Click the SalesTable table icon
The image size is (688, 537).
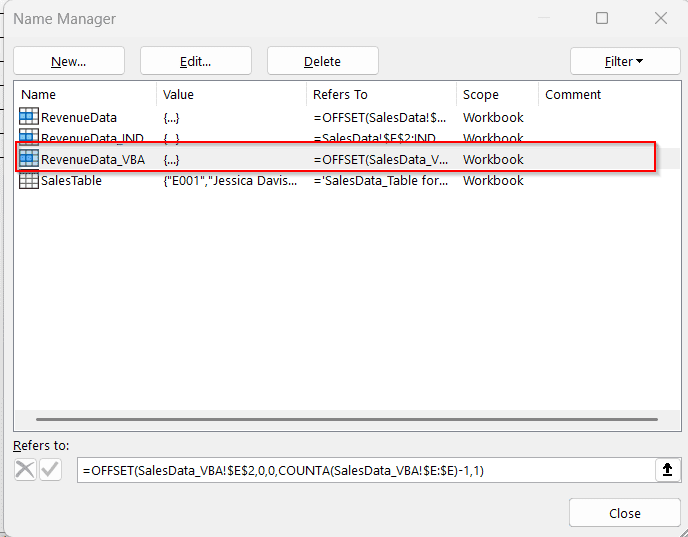coord(28,181)
